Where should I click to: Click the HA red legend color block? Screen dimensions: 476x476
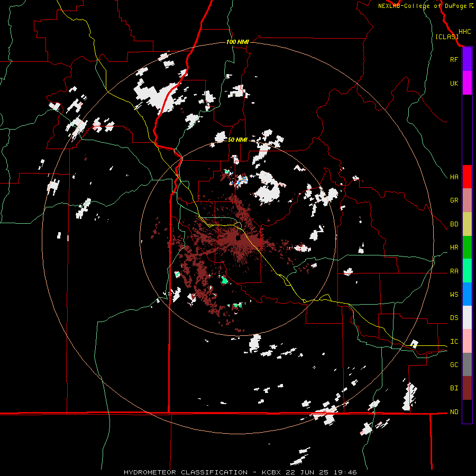(x=467, y=177)
